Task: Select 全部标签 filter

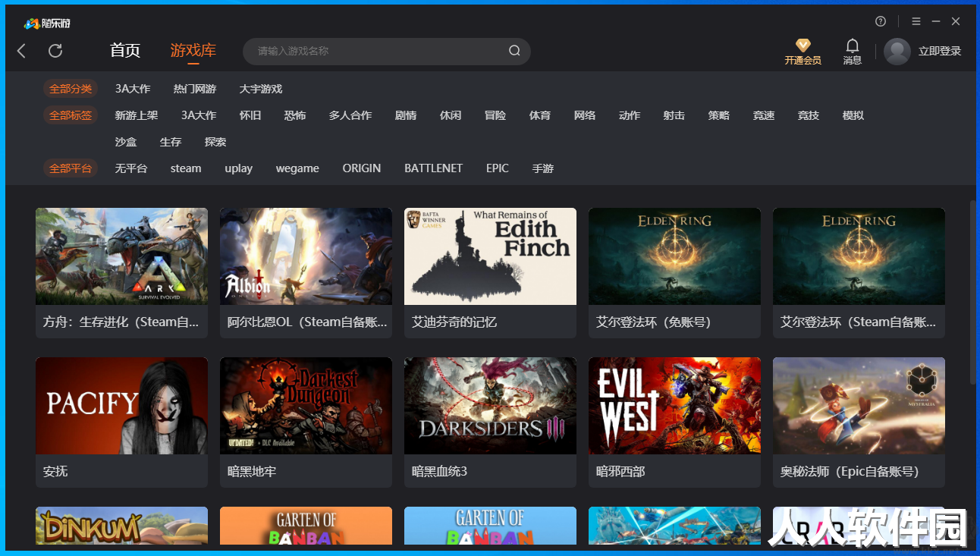Action: [x=71, y=115]
